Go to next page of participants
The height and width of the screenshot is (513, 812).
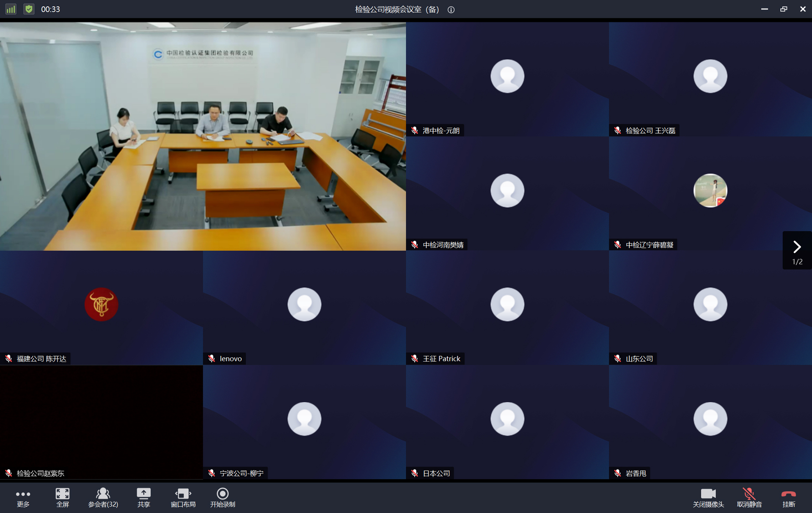coord(797,246)
